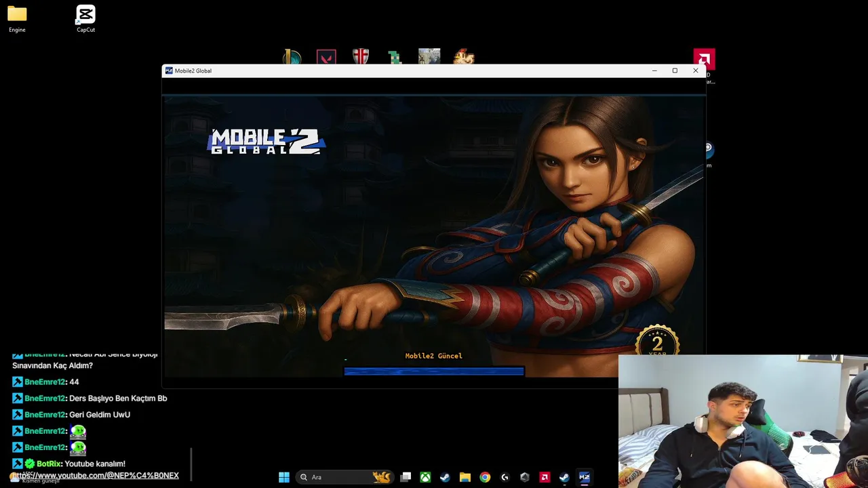Open the AMD software desktop shortcut
Image resolution: width=868 pixels, height=488 pixels.
[704, 60]
